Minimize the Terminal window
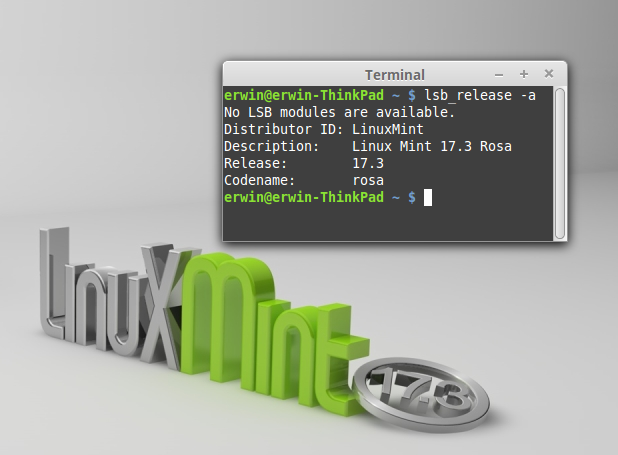 499,75
